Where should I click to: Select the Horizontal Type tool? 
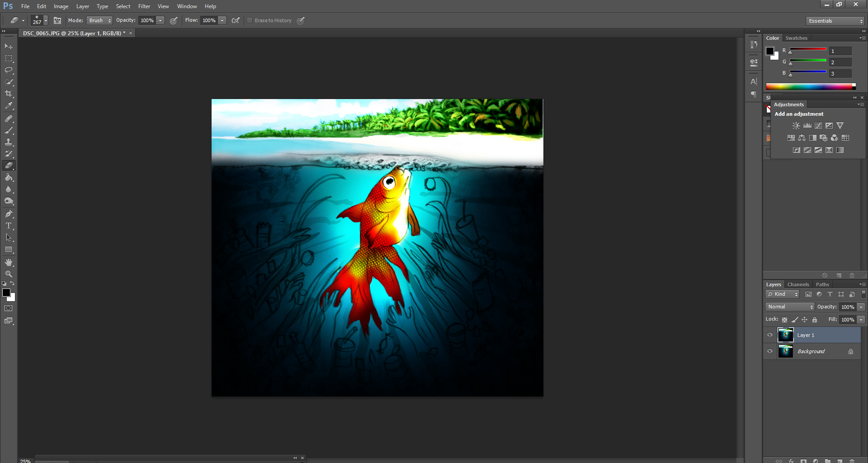(x=9, y=226)
